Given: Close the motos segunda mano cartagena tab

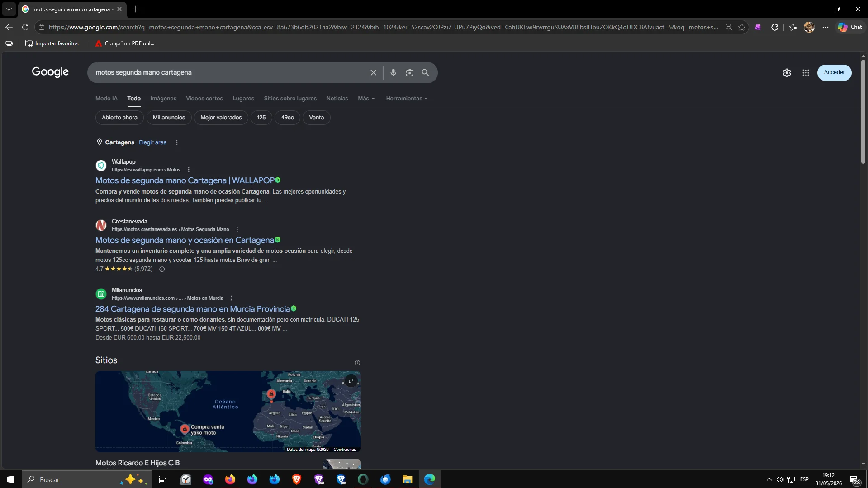Looking at the screenshot, I should (119, 9).
